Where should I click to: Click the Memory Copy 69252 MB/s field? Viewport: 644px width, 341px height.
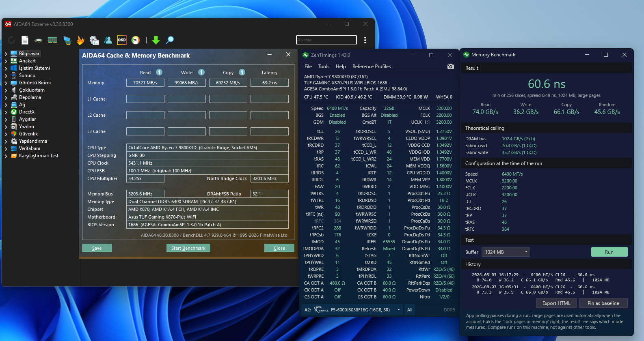[x=228, y=83]
